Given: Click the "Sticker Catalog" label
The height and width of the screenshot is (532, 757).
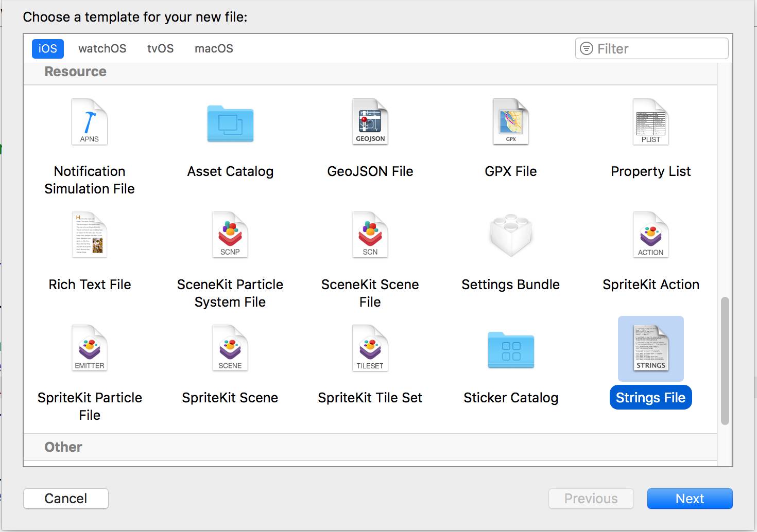Looking at the screenshot, I should 511,398.
